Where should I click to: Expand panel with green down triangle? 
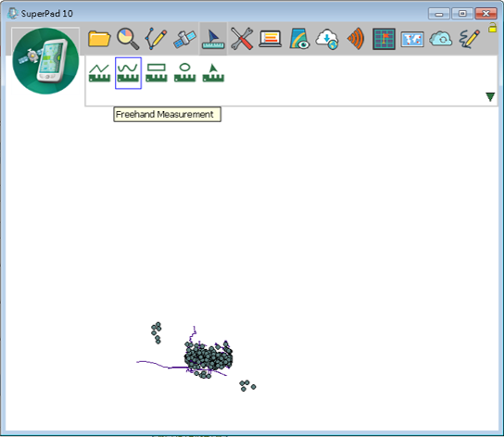[x=490, y=97]
